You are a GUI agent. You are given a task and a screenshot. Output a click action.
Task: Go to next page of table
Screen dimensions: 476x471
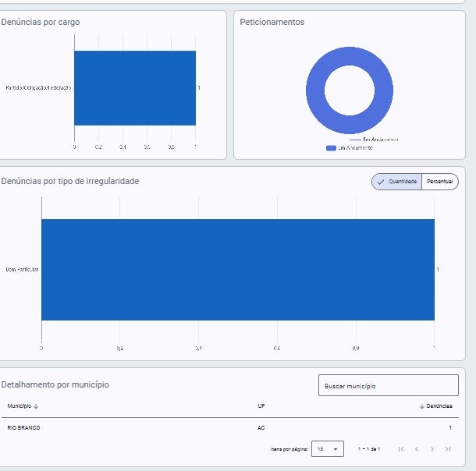[432, 449]
